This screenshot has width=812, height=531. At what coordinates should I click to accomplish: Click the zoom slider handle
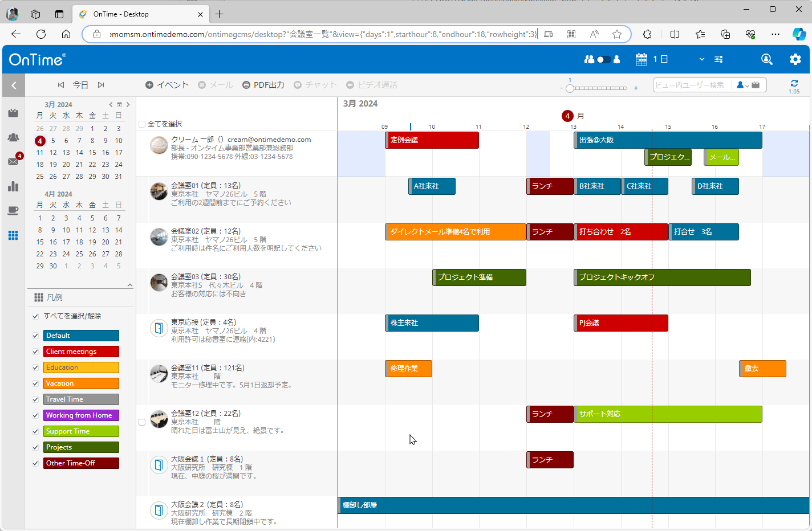point(570,88)
